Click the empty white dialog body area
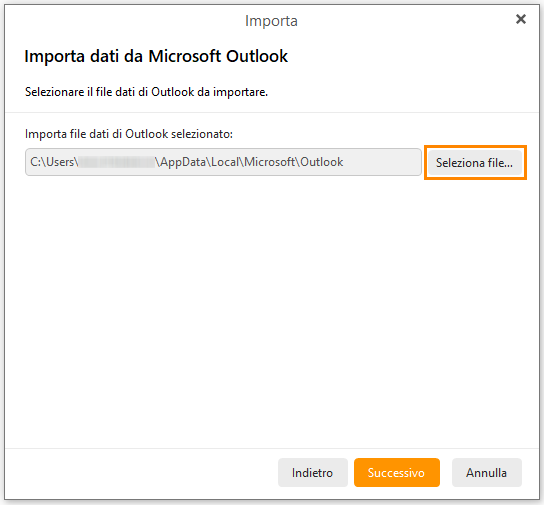The width and height of the screenshot is (544, 505). tap(272, 312)
